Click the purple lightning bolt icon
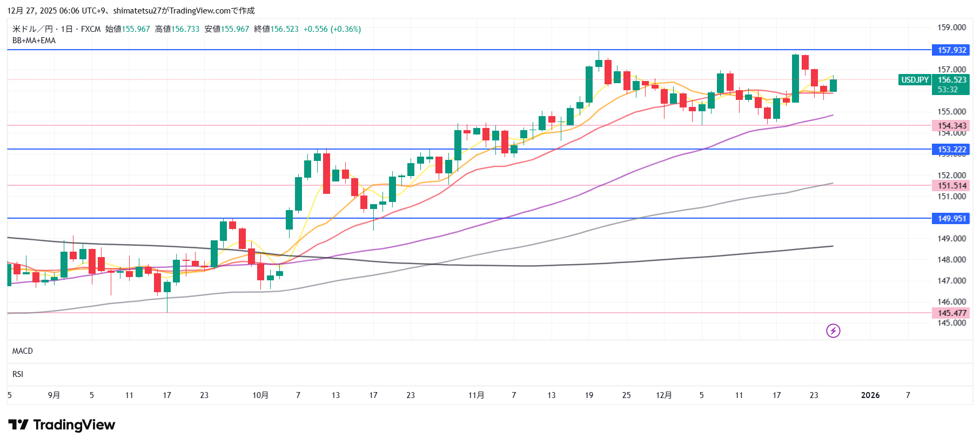The height and width of the screenshot is (445, 980). pyautogui.click(x=833, y=331)
